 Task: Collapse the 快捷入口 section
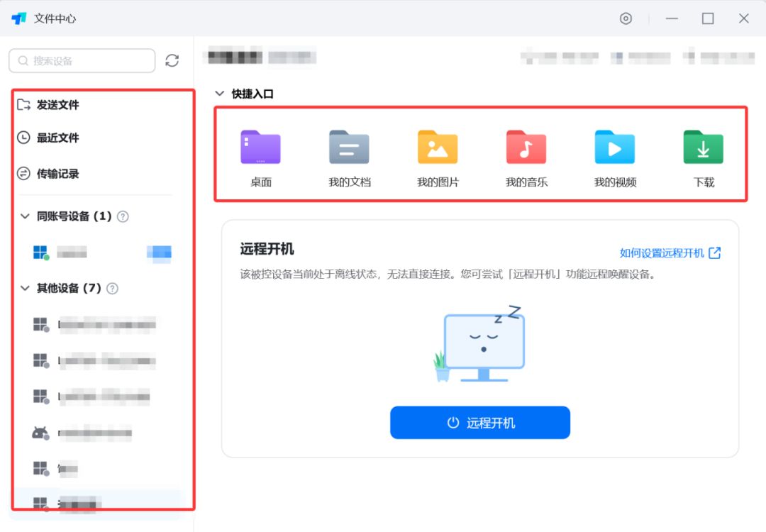click(x=220, y=94)
